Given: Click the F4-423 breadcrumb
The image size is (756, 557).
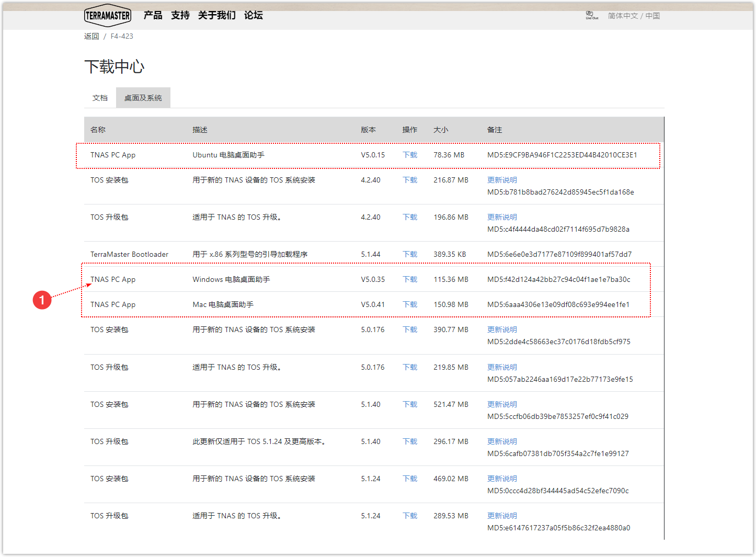Looking at the screenshot, I should tap(122, 36).
